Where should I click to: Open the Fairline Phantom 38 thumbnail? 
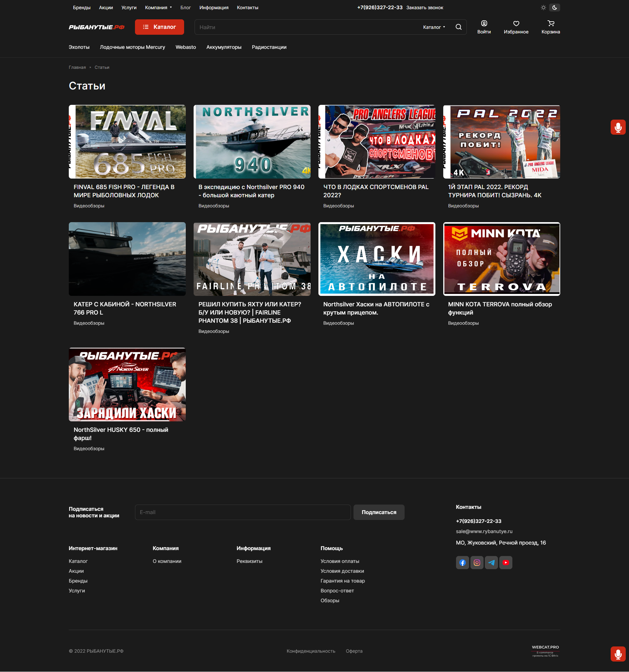(x=252, y=259)
